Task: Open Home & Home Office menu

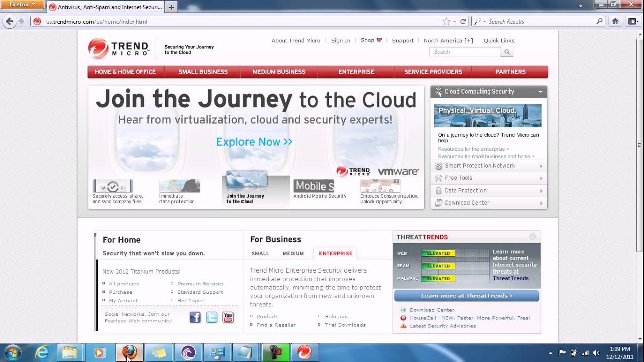Action: pyautogui.click(x=125, y=72)
